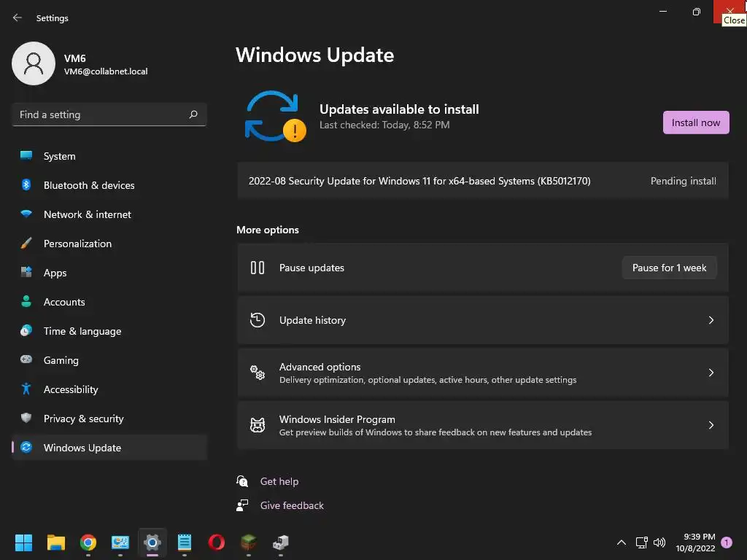Expand Update history with its chevron
This screenshot has height=560, width=747.
click(711, 320)
